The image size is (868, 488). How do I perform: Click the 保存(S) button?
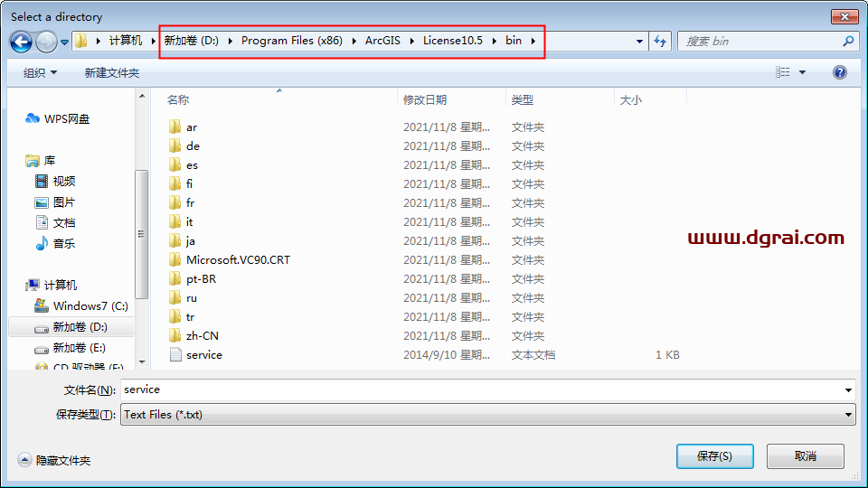714,455
